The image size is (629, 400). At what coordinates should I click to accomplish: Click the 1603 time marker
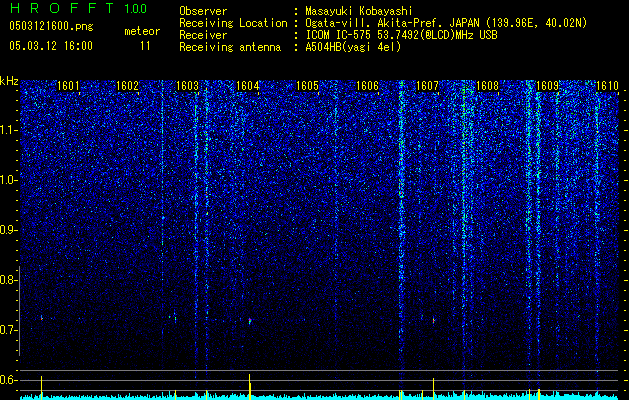(188, 86)
